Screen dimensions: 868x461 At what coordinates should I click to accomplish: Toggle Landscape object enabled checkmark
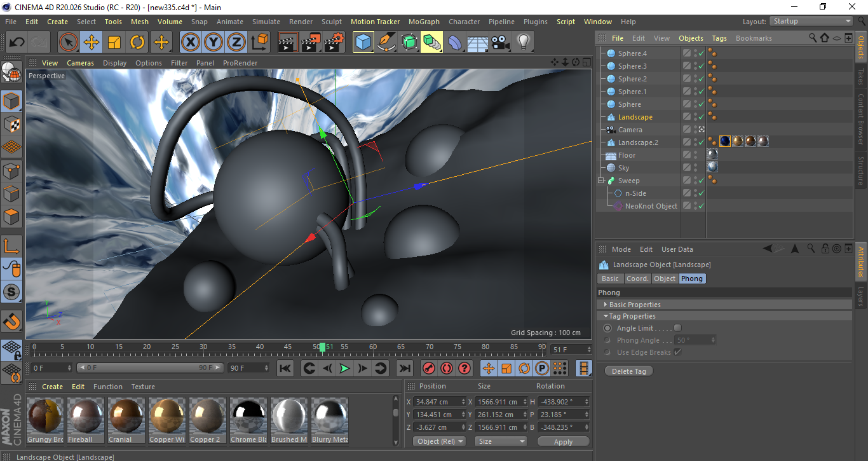pos(701,117)
